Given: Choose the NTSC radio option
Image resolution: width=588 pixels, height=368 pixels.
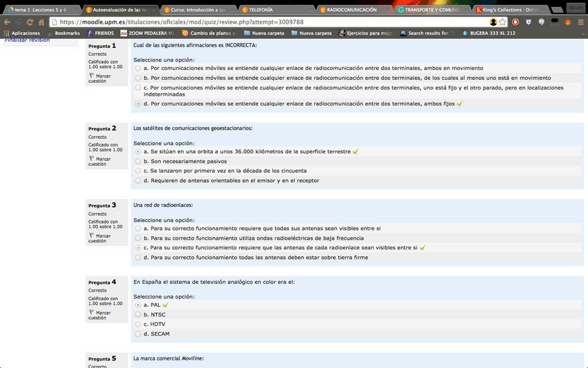Looking at the screenshot, I should (138, 315).
